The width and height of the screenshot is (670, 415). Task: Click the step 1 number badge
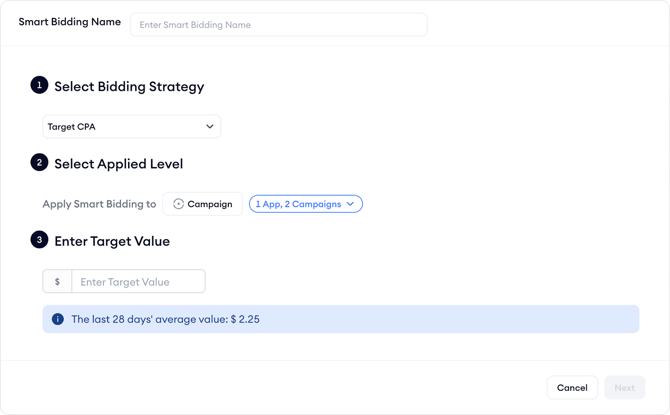(x=39, y=85)
